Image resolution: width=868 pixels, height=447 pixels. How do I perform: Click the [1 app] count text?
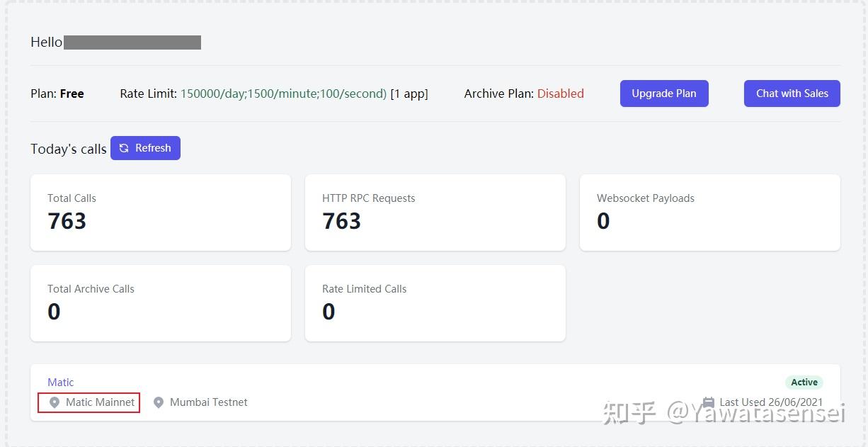pyautogui.click(x=409, y=94)
